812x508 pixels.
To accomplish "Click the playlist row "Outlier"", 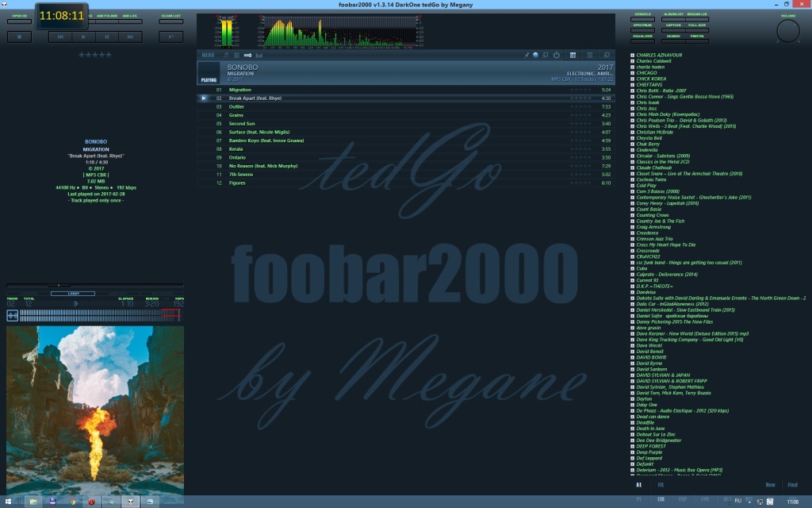I will [405, 107].
